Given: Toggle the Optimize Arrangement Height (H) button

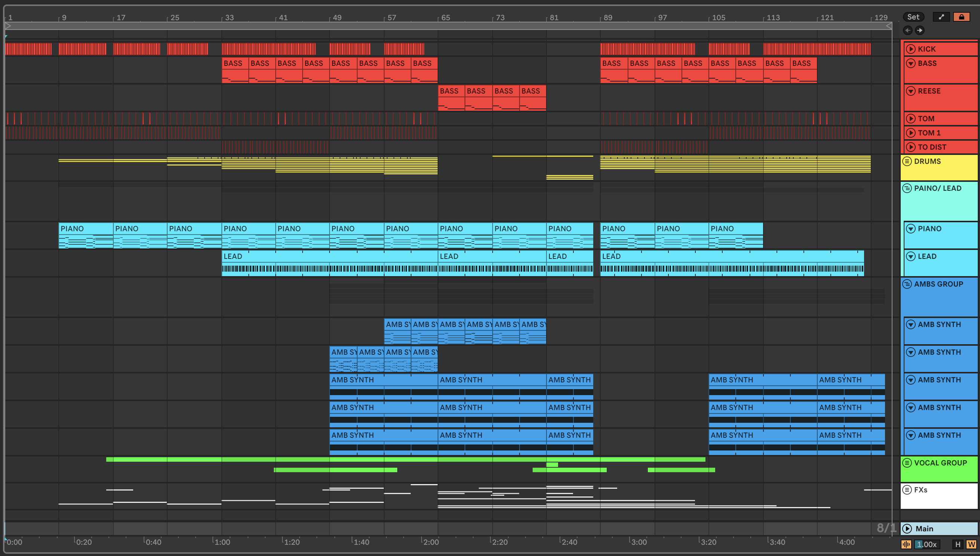Looking at the screenshot, I should 958,544.
